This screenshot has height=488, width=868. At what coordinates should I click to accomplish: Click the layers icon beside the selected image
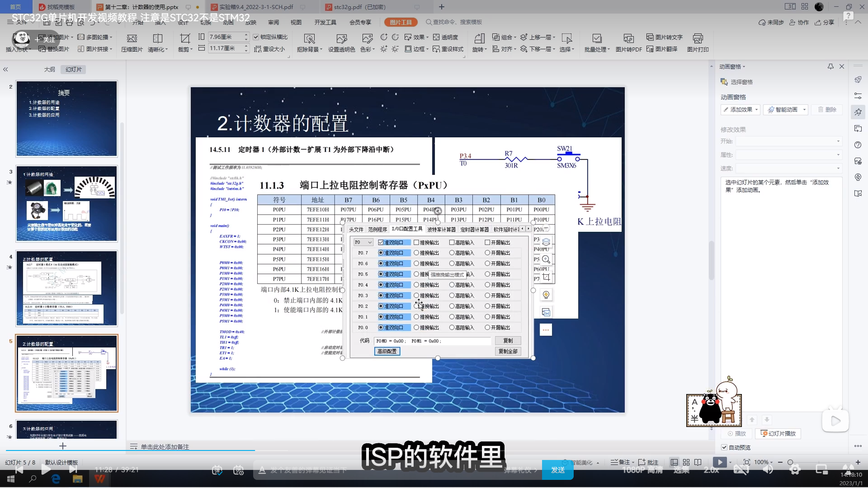point(546,242)
